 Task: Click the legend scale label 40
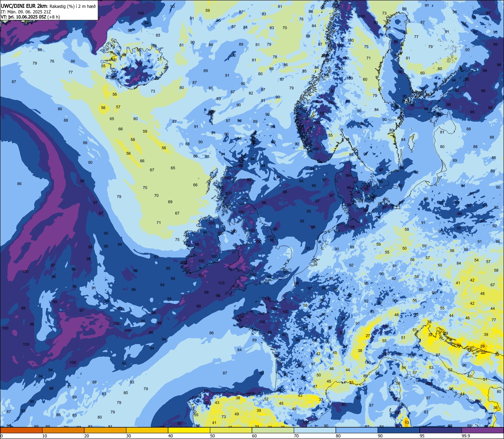(x=170, y=436)
